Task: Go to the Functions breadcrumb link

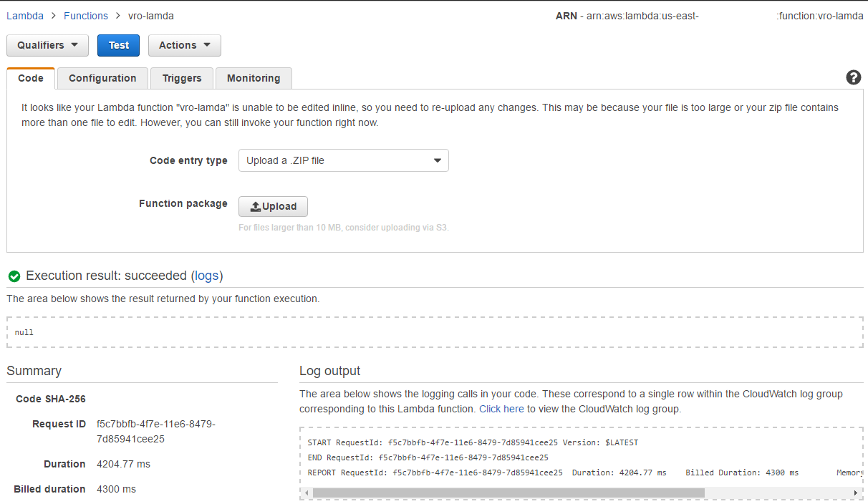Action: (86, 16)
